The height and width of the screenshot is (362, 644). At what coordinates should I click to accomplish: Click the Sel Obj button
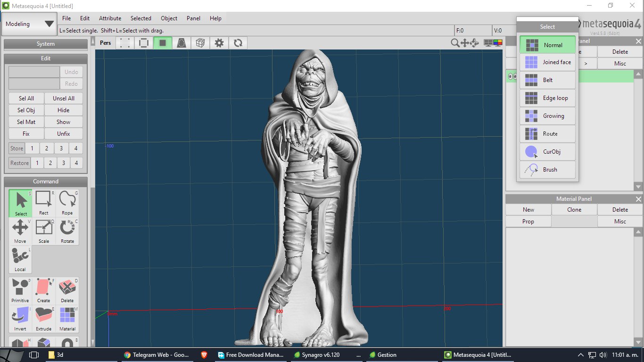[x=26, y=110]
